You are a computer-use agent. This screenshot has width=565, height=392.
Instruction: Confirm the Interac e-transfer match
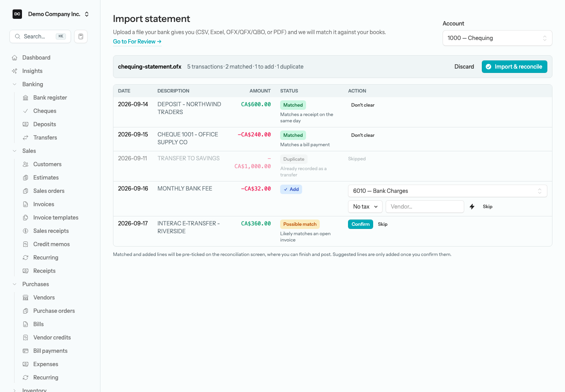point(360,224)
